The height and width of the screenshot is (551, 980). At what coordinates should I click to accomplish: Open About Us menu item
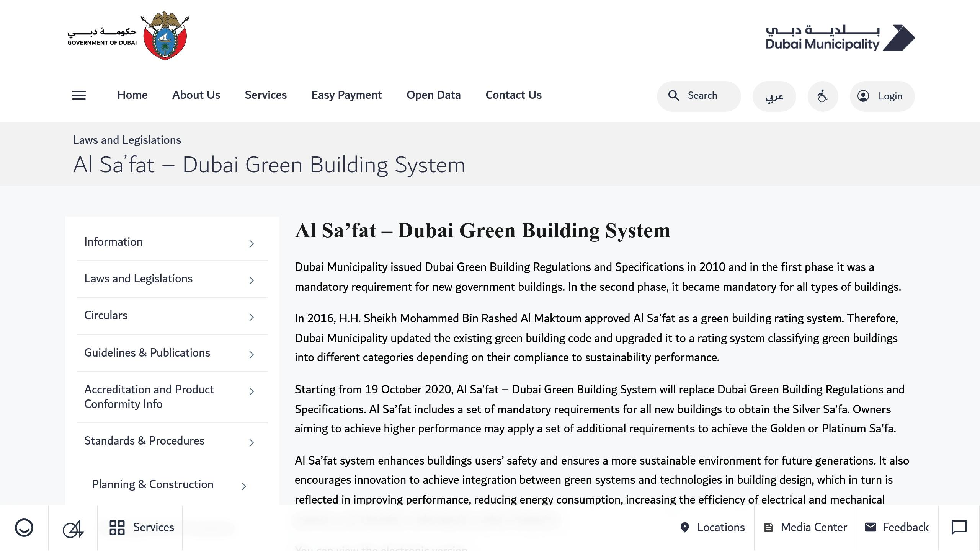click(196, 95)
